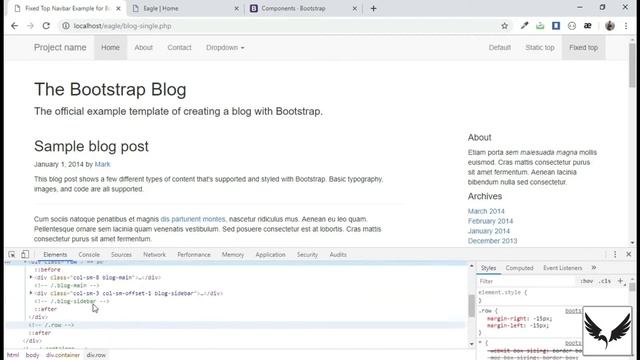
Task: Open the Performance tab in DevTools
Action: tap(194, 254)
